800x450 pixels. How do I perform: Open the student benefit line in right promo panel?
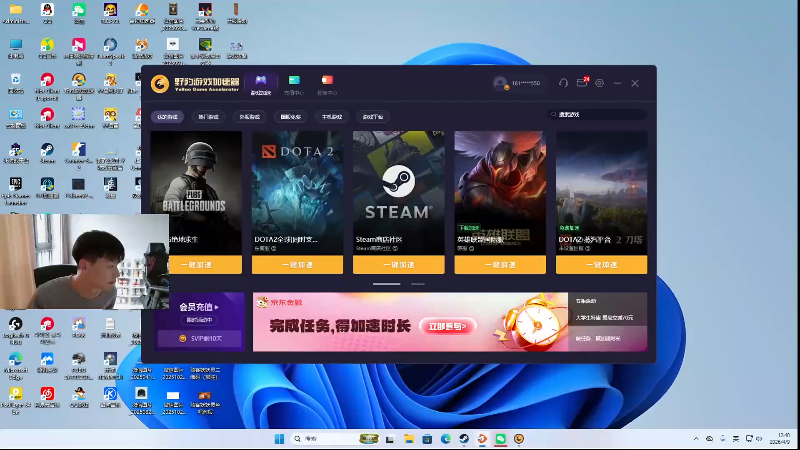tap(604, 317)
